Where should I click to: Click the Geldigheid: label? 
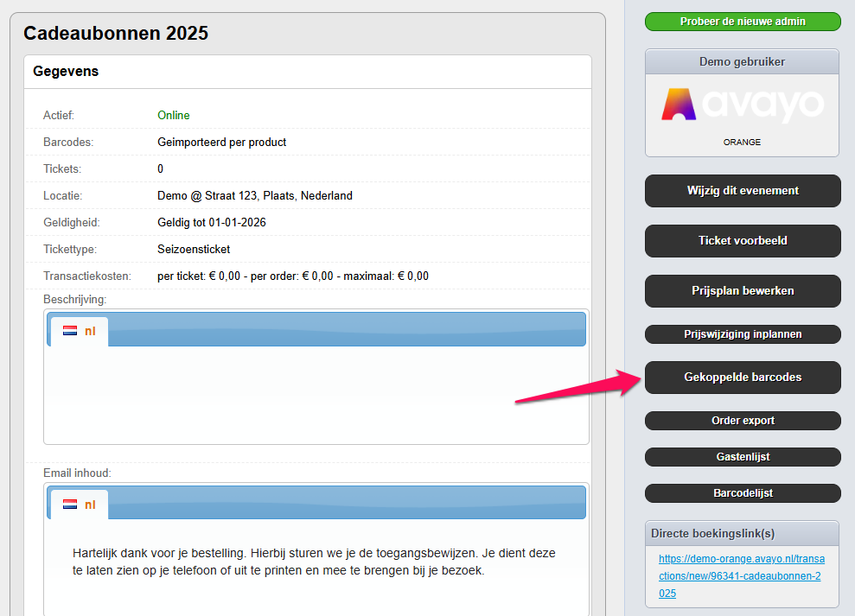[72, 222]
